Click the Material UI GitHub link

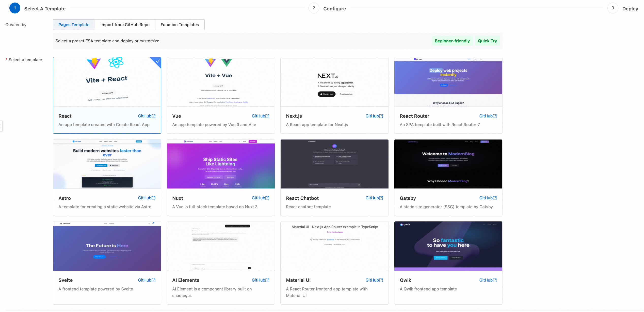[x=372, y=280]
